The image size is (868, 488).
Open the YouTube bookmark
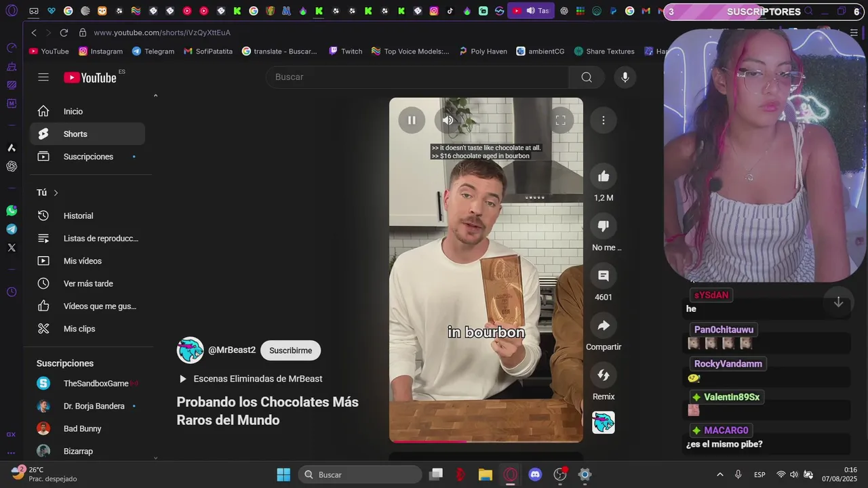pyautogui.click(x=49, y=51)
